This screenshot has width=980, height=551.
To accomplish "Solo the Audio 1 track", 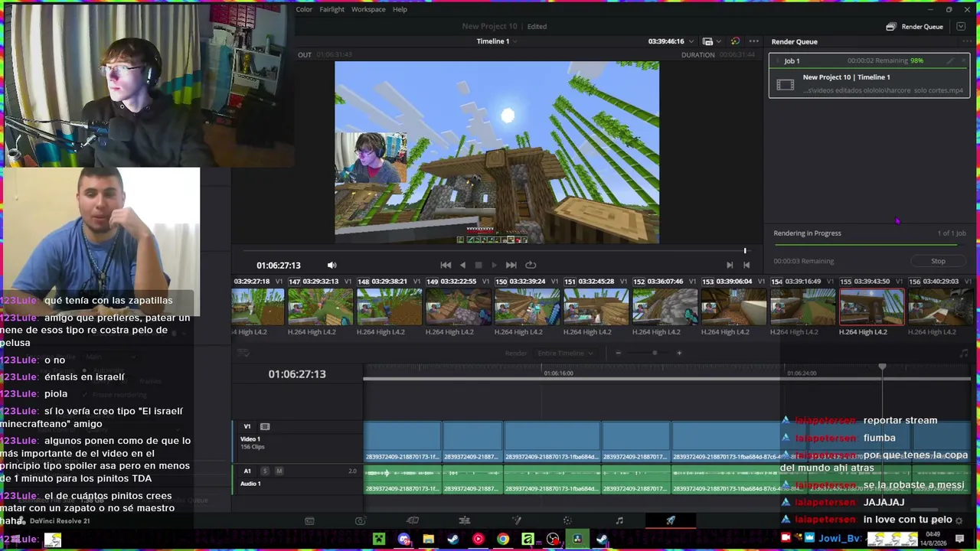I will point(265,471).
